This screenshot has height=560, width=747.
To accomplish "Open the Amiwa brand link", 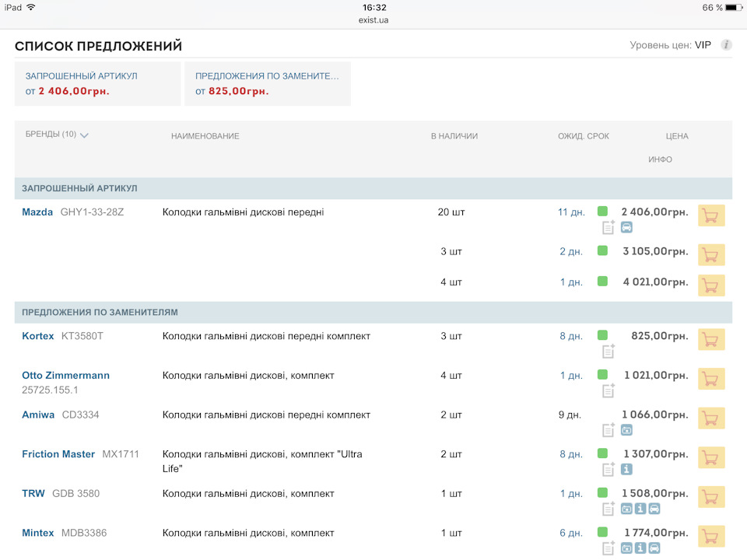I will pos(38,415).
